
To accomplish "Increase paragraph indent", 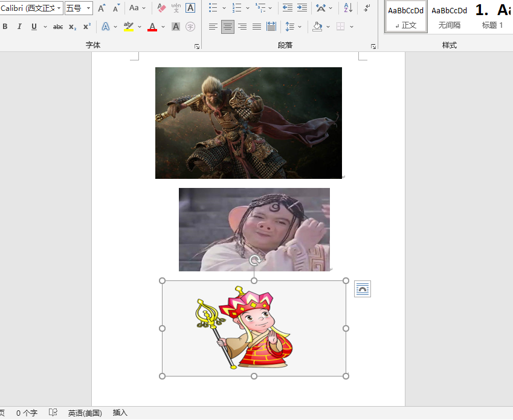I will pos(302,8).
